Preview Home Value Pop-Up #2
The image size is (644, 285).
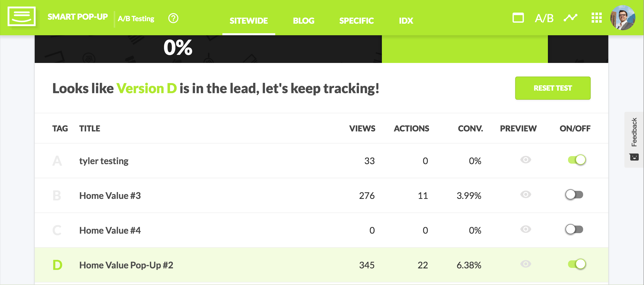point(526,264)
